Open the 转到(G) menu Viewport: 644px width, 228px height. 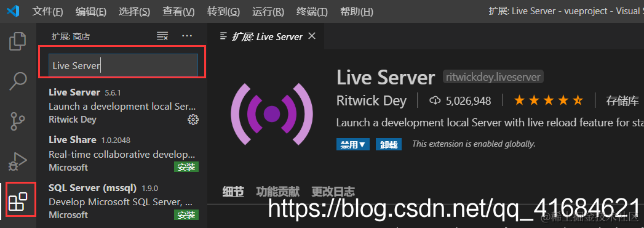click(223, 12)
